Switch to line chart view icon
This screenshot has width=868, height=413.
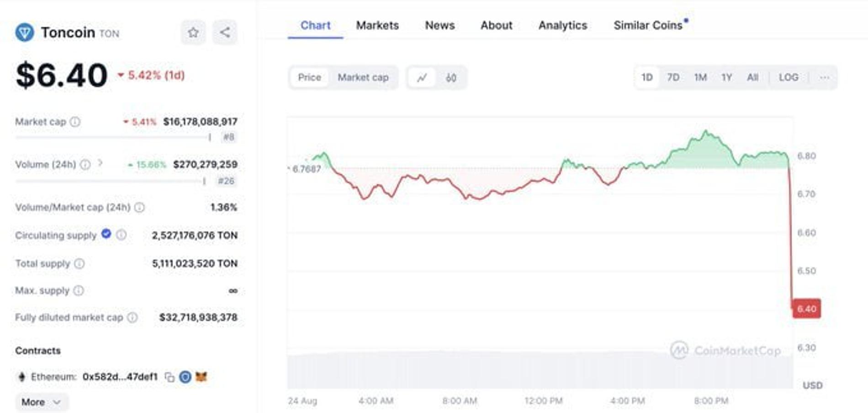[422, 78]
